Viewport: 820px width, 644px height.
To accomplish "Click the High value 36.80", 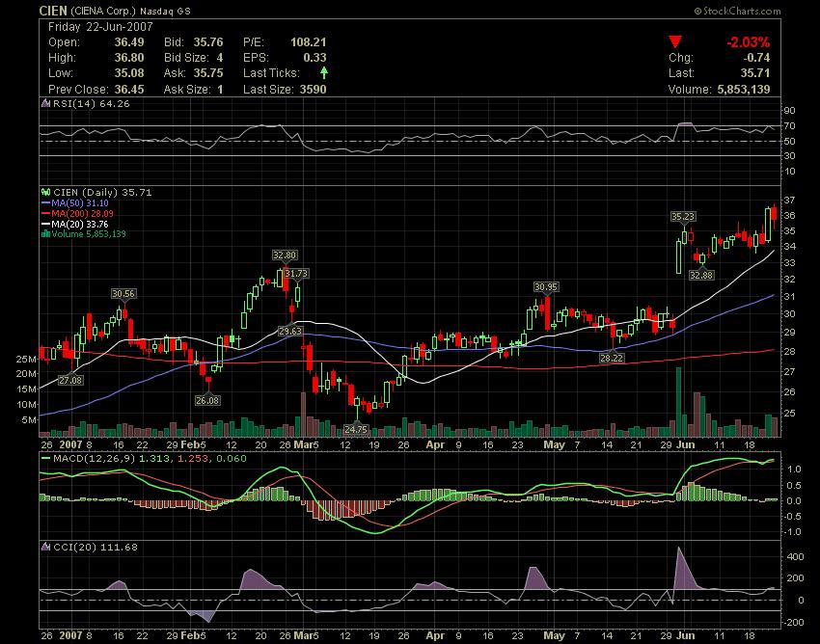I will [129, 58].
